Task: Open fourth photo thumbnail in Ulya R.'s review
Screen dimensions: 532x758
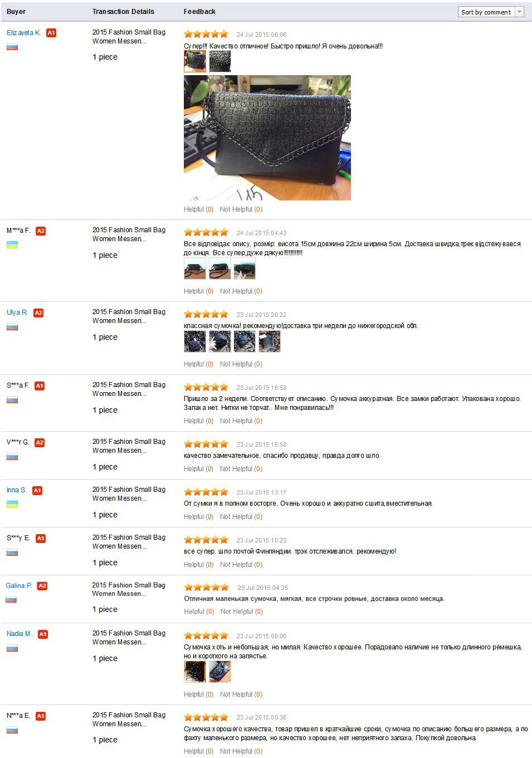Action: tap(270, 341)
